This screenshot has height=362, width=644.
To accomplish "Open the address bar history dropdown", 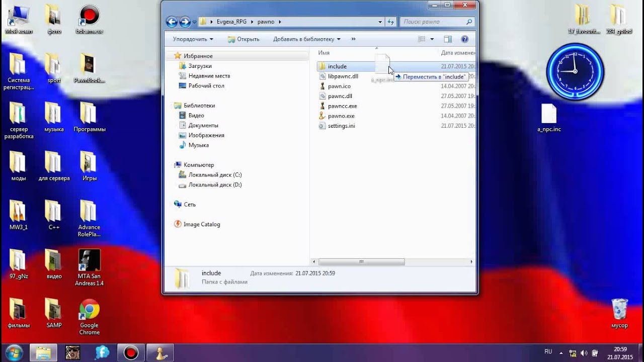I will [x=380, y=22].
